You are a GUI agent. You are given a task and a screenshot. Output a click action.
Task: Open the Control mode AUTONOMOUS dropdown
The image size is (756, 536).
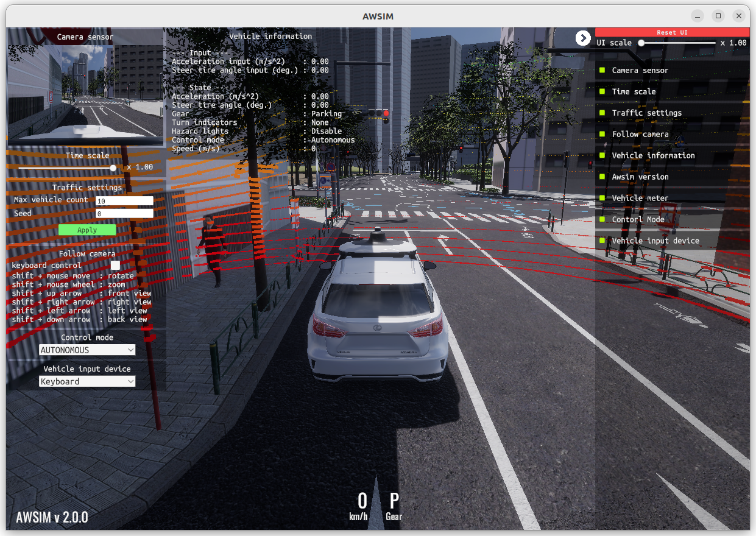[x=87, y=350]
